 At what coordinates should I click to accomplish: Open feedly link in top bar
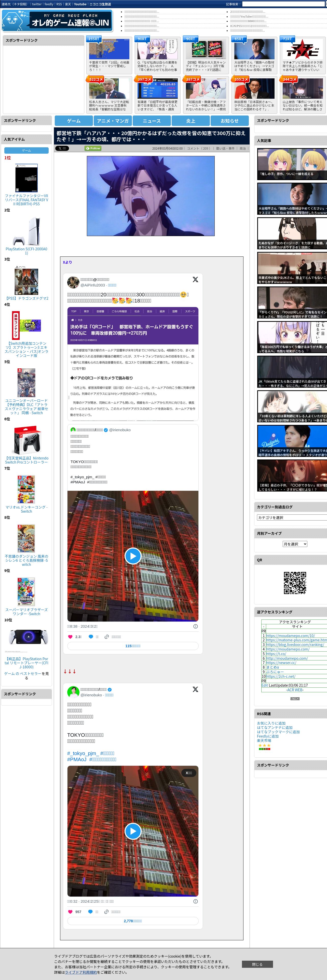49,4
